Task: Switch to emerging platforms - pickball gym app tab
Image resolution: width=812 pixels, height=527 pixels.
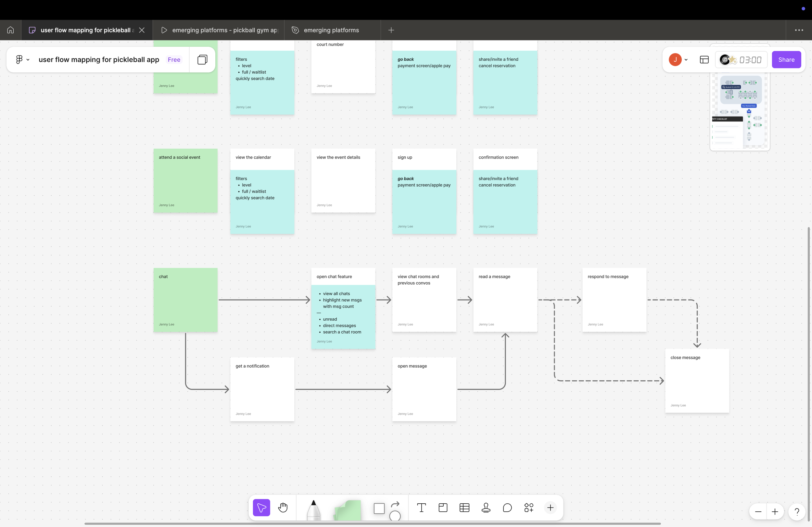Action: tap(224, 30)
